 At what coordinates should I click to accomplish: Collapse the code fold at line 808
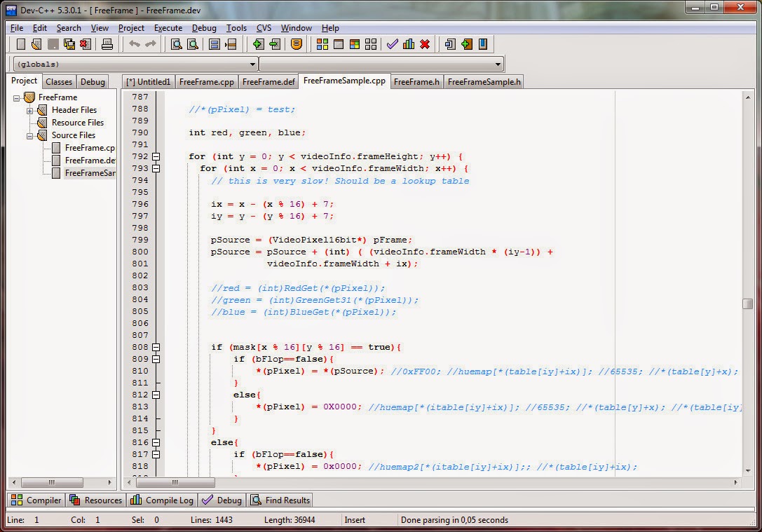pyautogui.click(x=156, y=346)
